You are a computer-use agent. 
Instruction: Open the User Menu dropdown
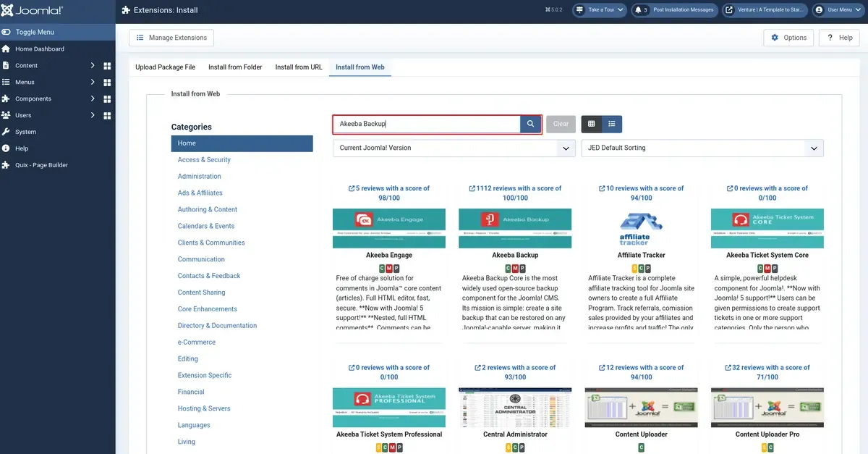point(838,10)
